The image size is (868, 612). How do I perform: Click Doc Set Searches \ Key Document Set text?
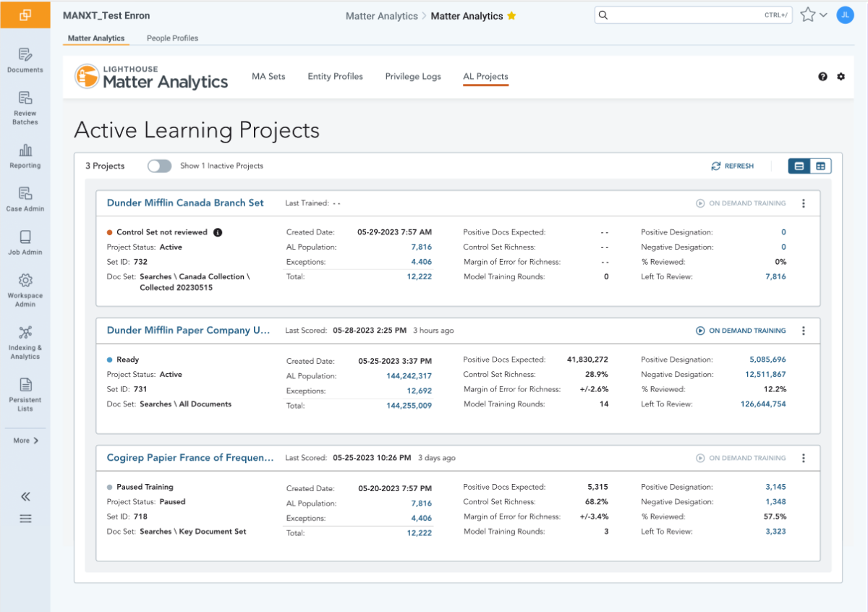tap(193, 532)
